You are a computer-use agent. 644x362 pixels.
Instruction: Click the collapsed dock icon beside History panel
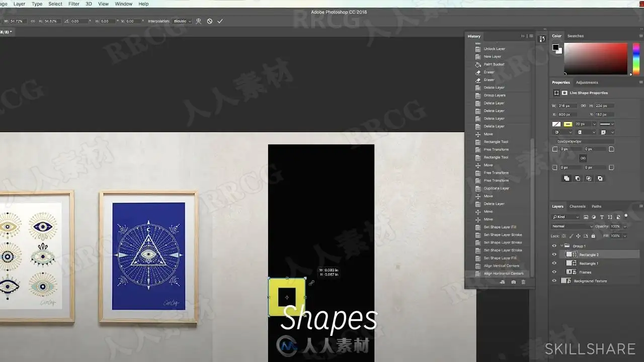pyautogui.click(x=542, y=39)
